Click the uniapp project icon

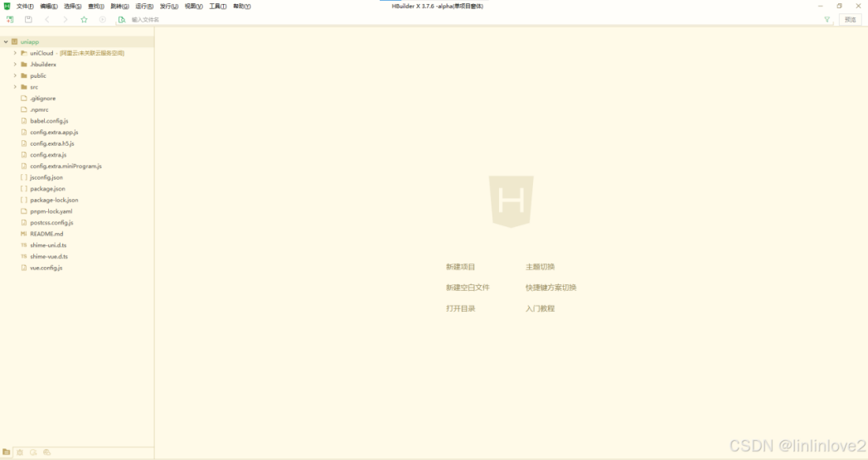pyautogui.click(x=15, y=41)
